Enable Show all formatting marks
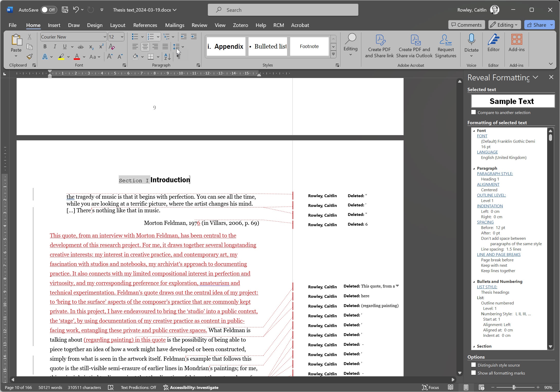This screenshot has height=392, width=560. (x=474, y=373)
